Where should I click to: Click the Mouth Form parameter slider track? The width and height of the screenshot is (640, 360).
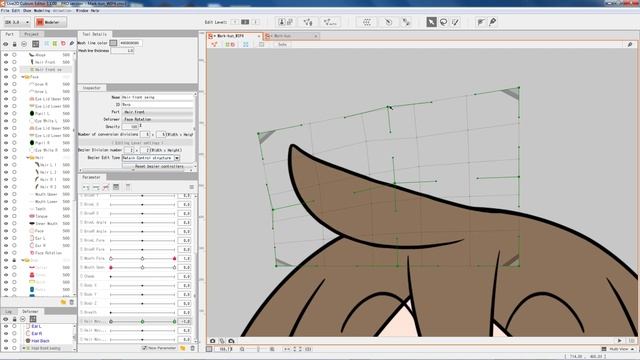point(142,258)
